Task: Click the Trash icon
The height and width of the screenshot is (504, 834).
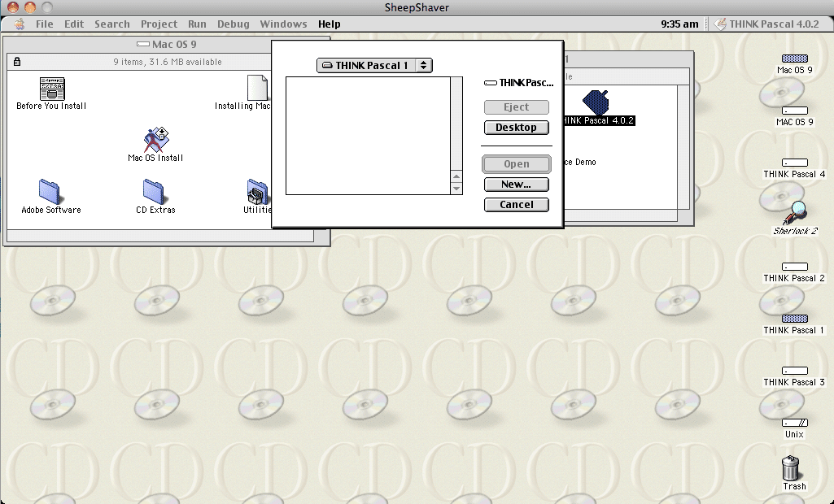Action: click(791, 468)
